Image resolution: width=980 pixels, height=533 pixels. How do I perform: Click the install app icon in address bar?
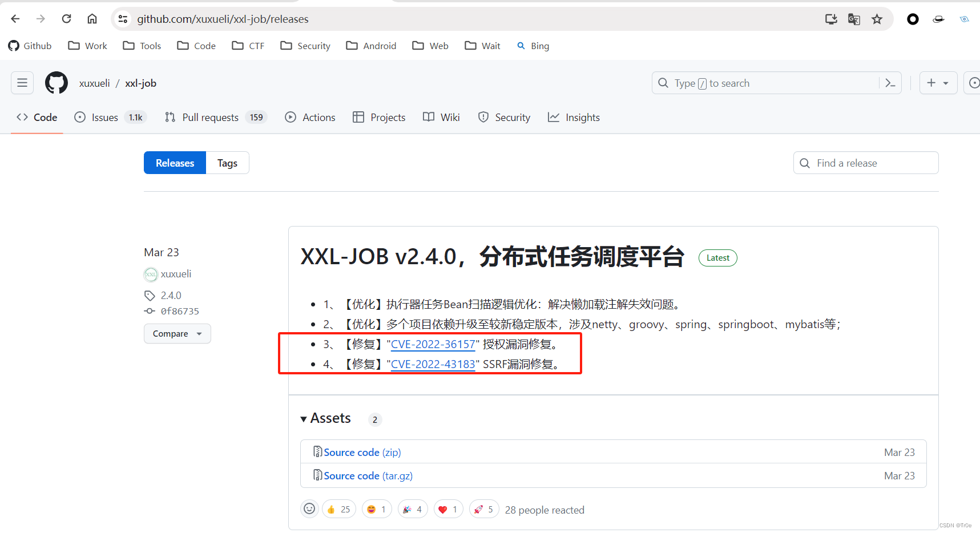(x=831, y=19)
